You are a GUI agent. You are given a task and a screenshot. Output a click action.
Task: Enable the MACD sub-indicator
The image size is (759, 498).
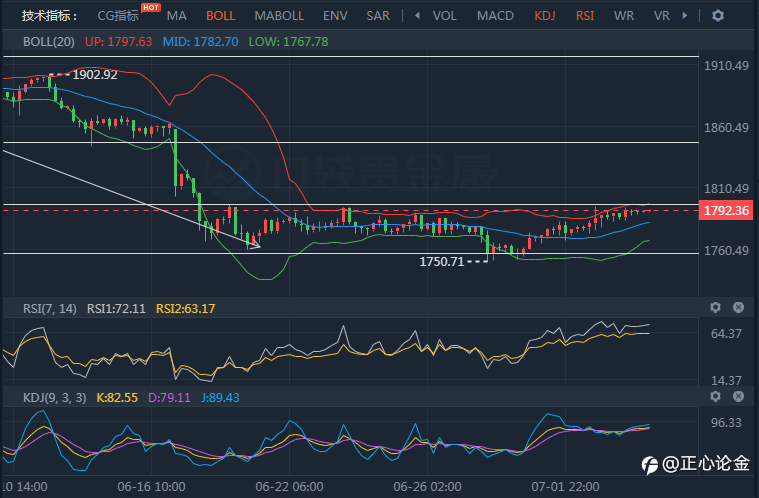[495, 16]
